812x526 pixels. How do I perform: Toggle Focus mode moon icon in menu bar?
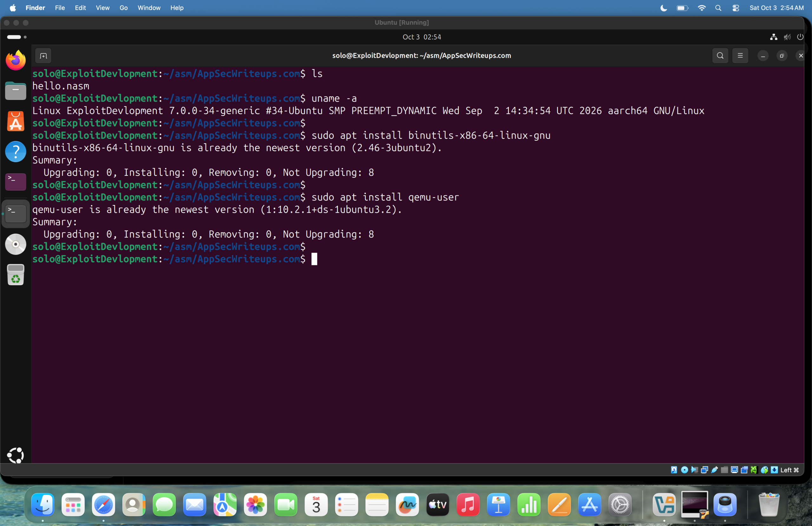(x=664, y=8)
